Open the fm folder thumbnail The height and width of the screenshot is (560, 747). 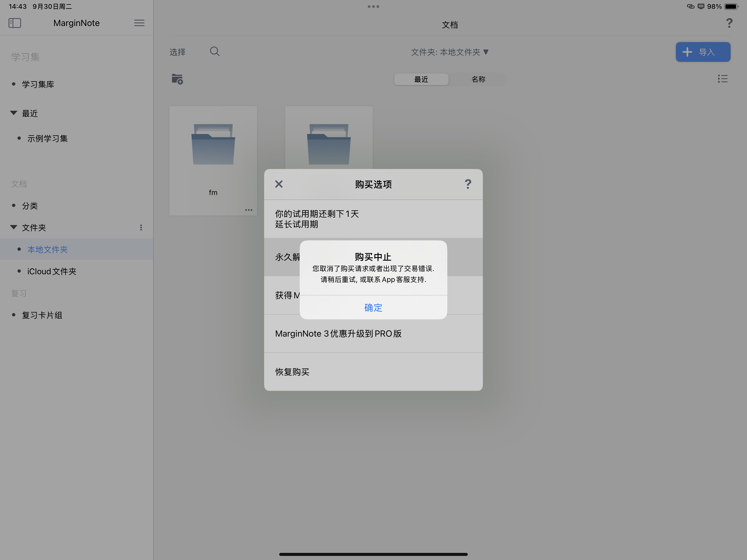click(213, 161)
